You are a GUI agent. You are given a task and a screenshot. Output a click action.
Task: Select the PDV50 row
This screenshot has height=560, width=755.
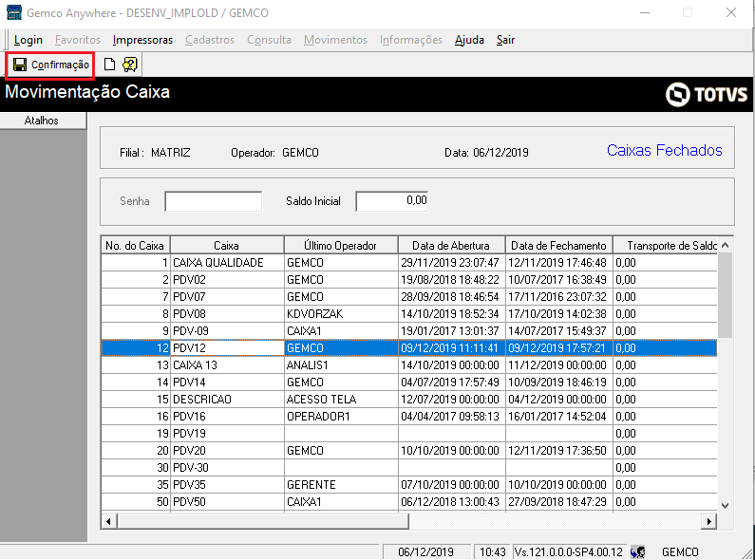(408, 502)
